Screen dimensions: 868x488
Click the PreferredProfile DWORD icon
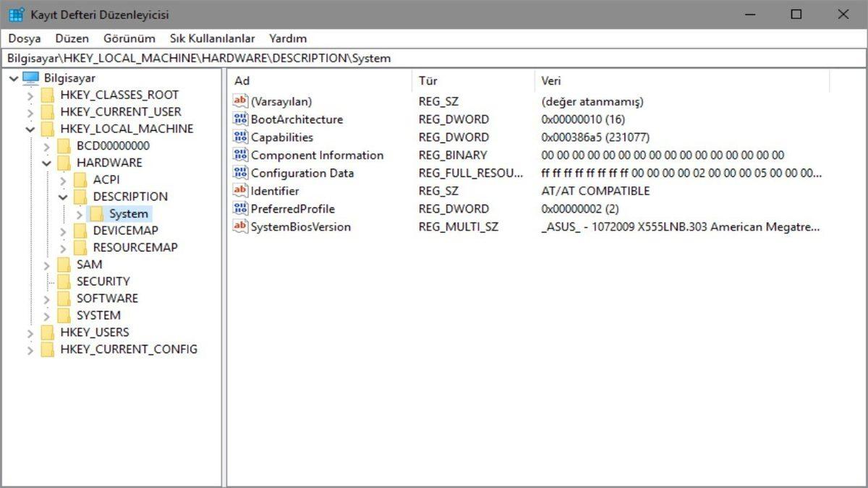(239, 209)
